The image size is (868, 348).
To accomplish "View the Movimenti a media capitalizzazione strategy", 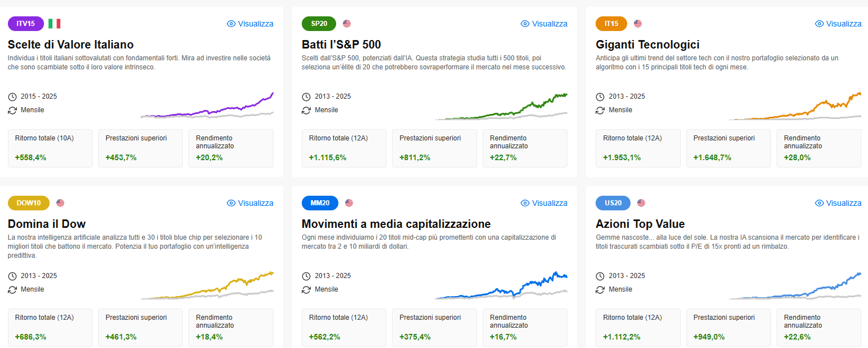I will pyautogui.click(x=544, y=203).
